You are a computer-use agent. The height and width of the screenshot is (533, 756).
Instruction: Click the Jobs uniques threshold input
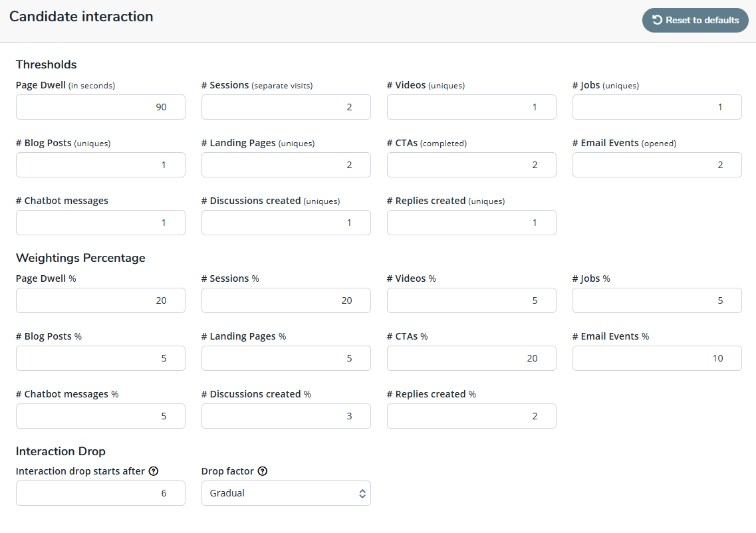click(656, 107)
